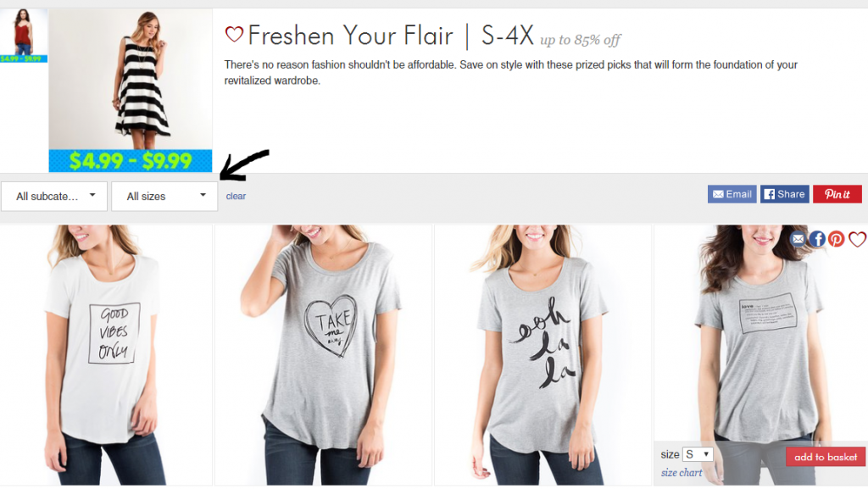Viewport: 868px width, 489px height.
Task: Click the clear filters link
Action: click(236, 197)
